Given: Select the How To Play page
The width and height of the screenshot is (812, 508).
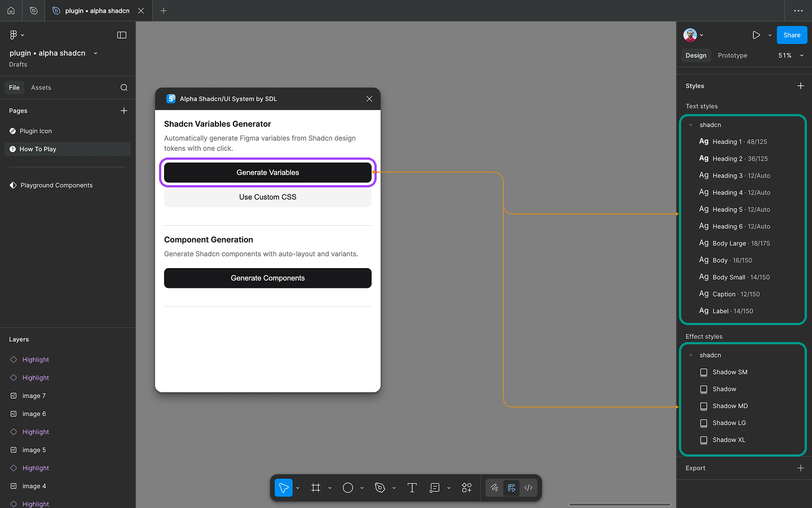Looking at the screenshot, I should (x=38, y=148).
